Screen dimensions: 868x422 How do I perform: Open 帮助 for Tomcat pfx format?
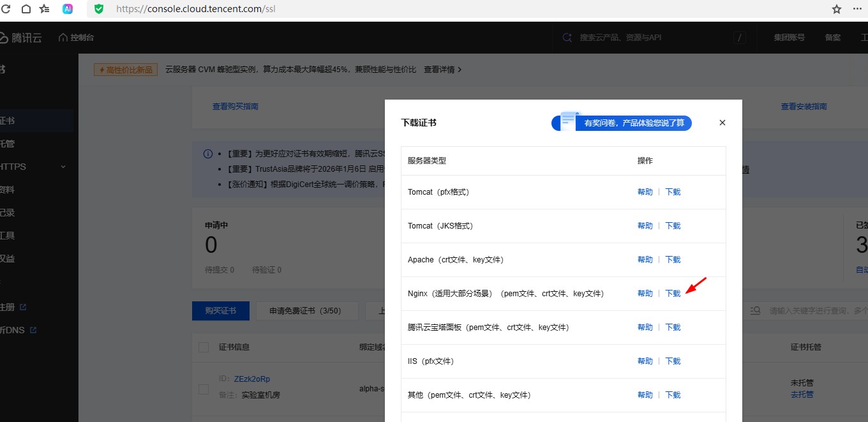(x=645, y=192)
